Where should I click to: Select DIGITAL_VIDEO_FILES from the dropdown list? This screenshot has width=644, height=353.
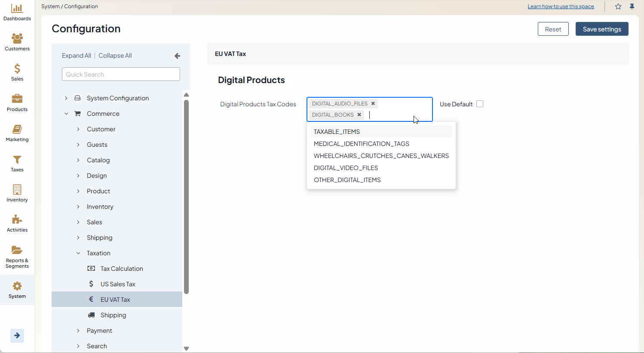point(346,168)
